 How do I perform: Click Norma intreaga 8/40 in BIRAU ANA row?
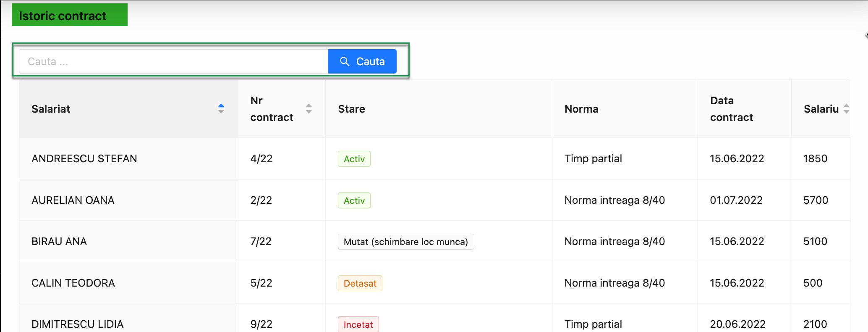coord(614,241)
